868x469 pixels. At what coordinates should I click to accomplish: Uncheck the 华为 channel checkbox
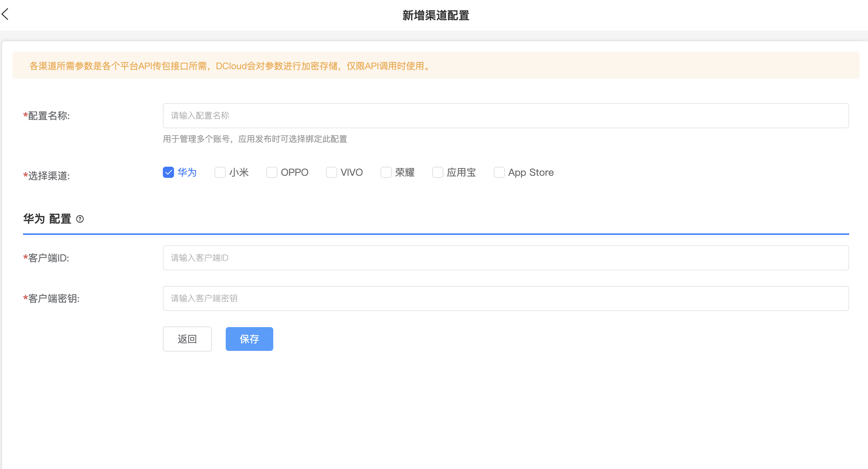click(168, 172)
